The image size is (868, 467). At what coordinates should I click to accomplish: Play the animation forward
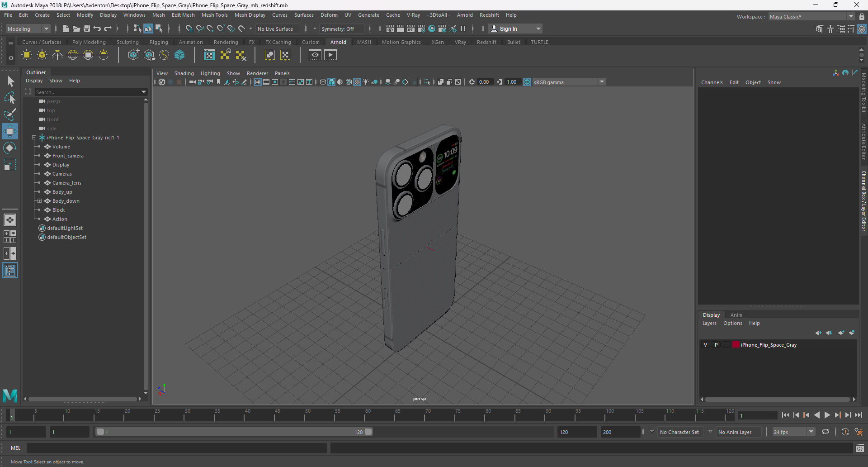tap(827, 415)
